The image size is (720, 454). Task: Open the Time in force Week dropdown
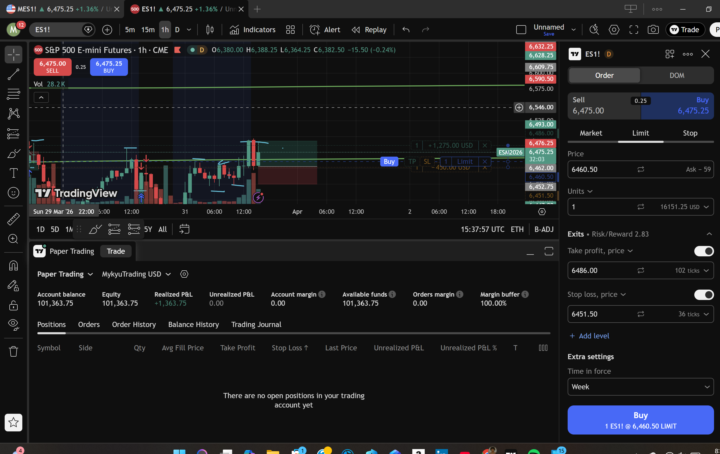point(641,387)
